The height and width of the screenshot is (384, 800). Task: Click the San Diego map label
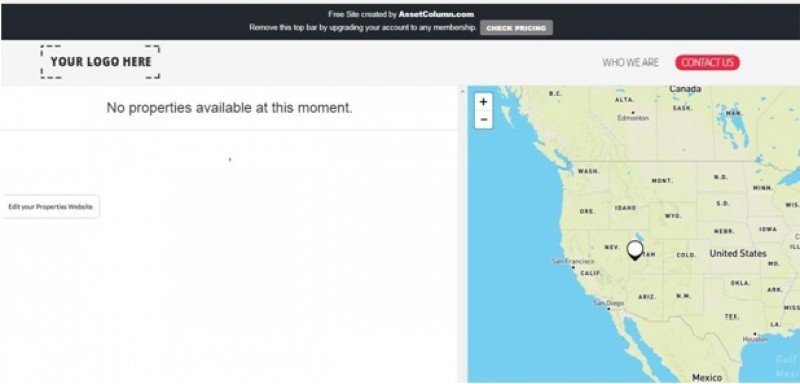[608, 303]
